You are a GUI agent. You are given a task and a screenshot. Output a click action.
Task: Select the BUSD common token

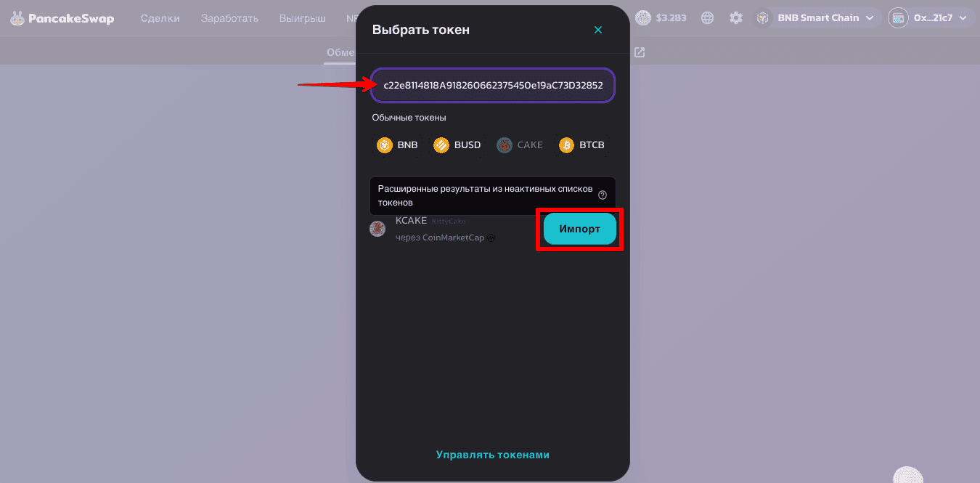[x=457, y=145]
